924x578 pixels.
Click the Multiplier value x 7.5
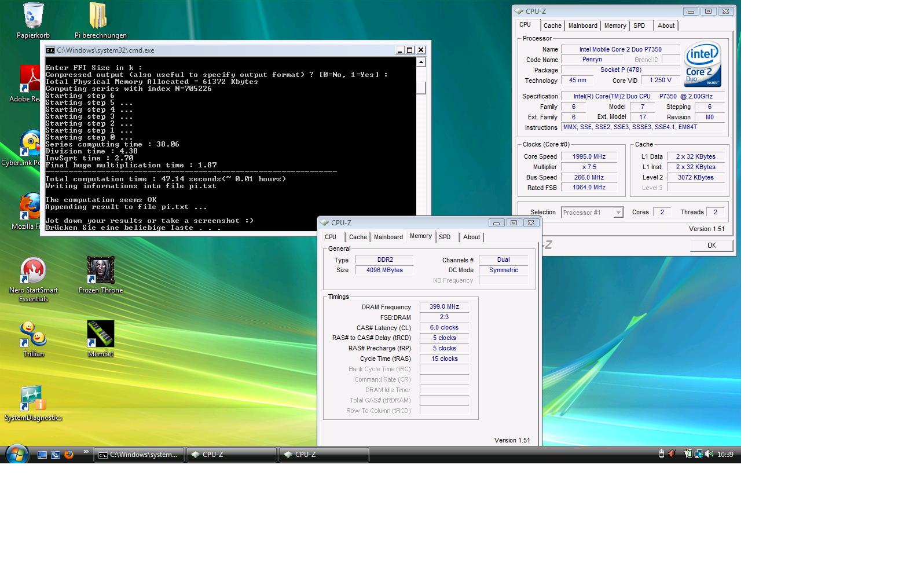[589, 167]
